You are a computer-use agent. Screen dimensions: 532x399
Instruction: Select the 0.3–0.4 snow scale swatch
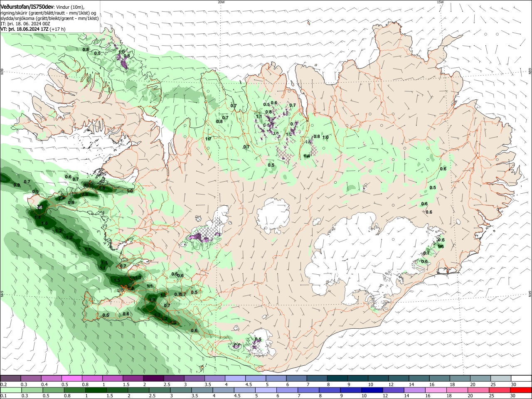pyautogui.click(x=31, y=378)
